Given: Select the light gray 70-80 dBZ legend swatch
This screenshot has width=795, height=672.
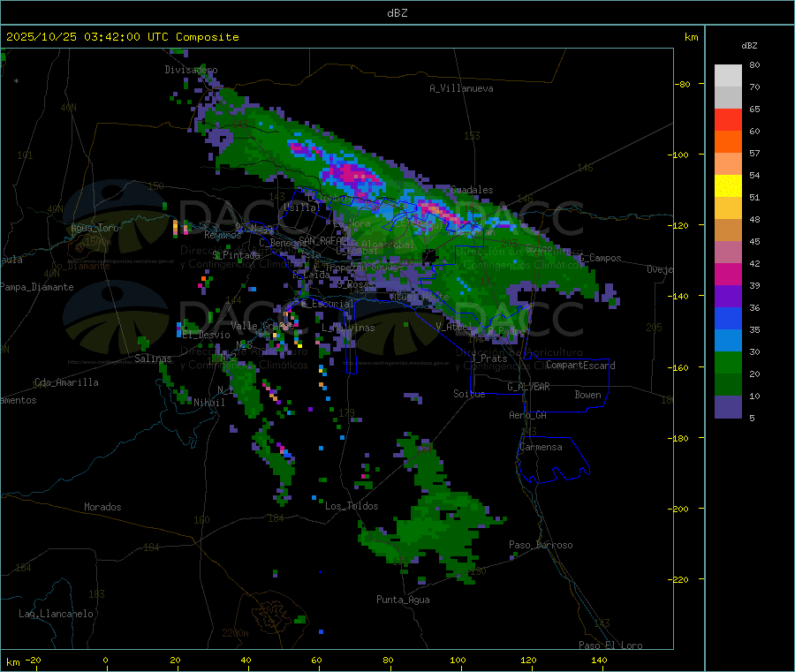Looking at the screenshot, I should [728, 76].
